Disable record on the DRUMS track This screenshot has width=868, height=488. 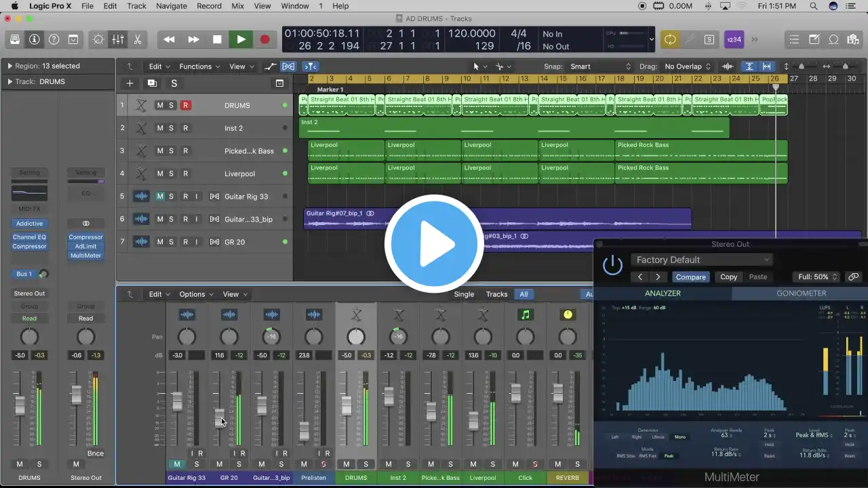[x=185, y=105]
